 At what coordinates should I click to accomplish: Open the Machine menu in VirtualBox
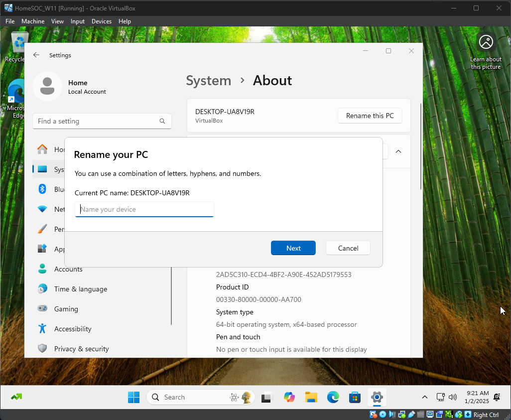click(33, 21)
